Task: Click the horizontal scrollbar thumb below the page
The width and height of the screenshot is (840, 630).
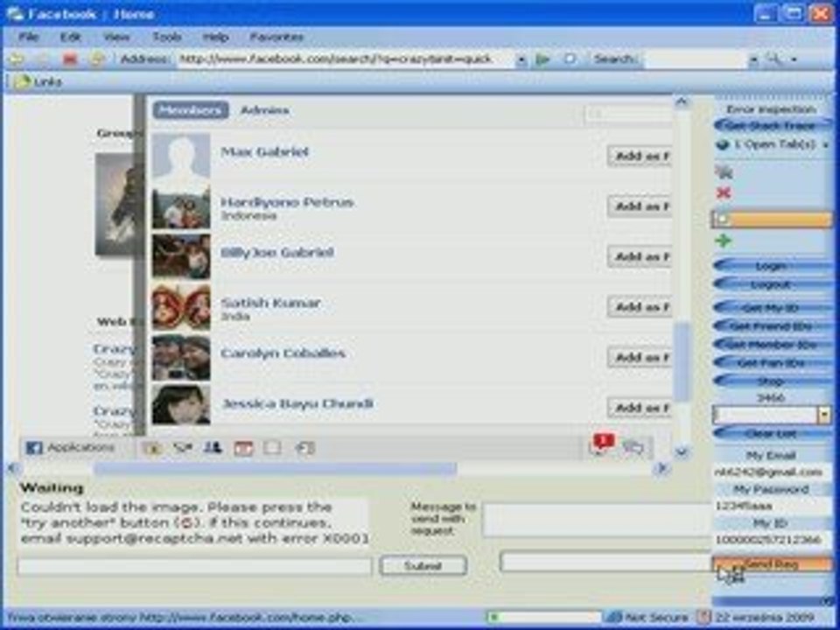Action: (x=276, y=469)
